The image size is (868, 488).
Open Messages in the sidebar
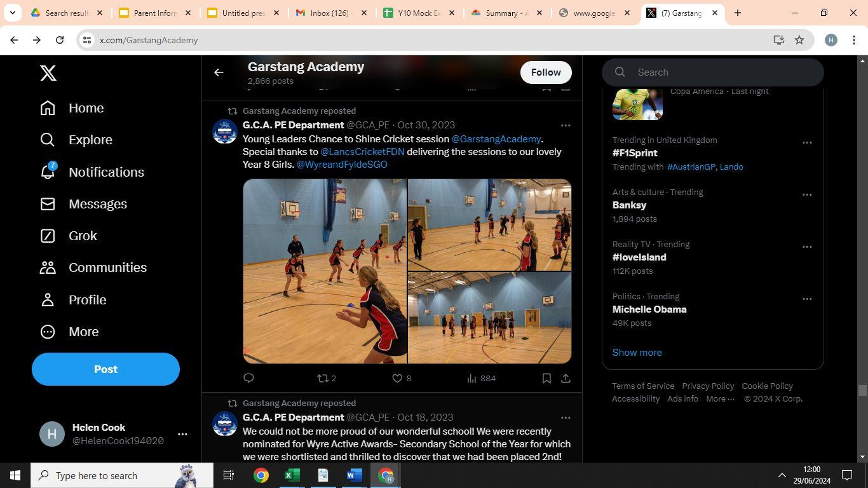[x=83, y=204]
